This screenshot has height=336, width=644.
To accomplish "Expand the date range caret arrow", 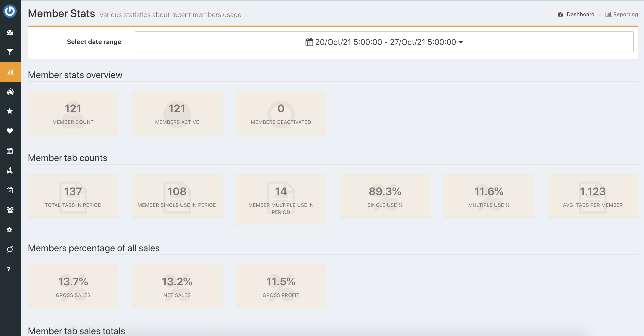I will pyautogui.click(x=460, y=42).
